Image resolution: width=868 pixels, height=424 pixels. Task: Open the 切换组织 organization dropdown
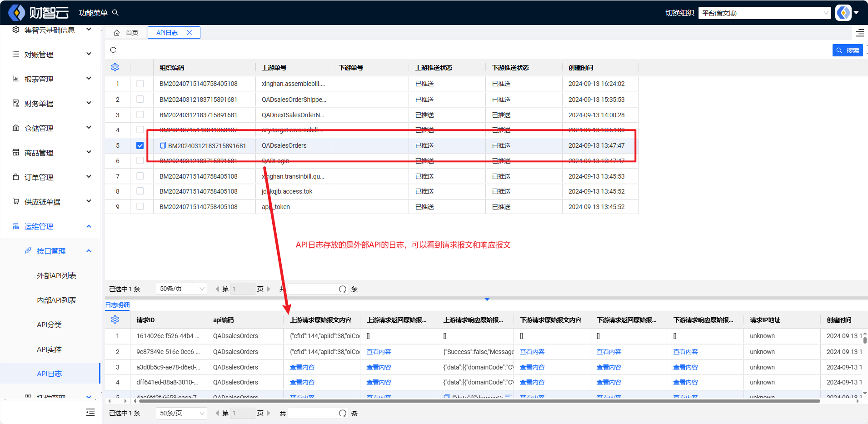point(765,13)
